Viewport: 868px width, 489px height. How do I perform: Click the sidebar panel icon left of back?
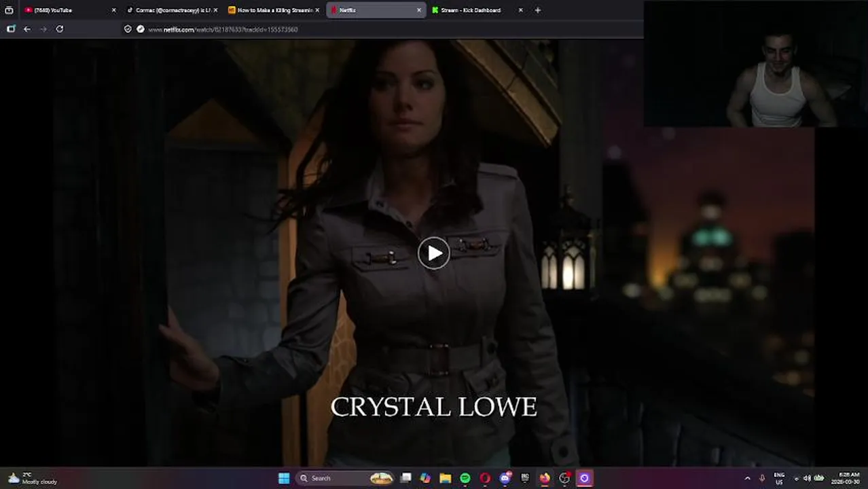pos(11,29)
